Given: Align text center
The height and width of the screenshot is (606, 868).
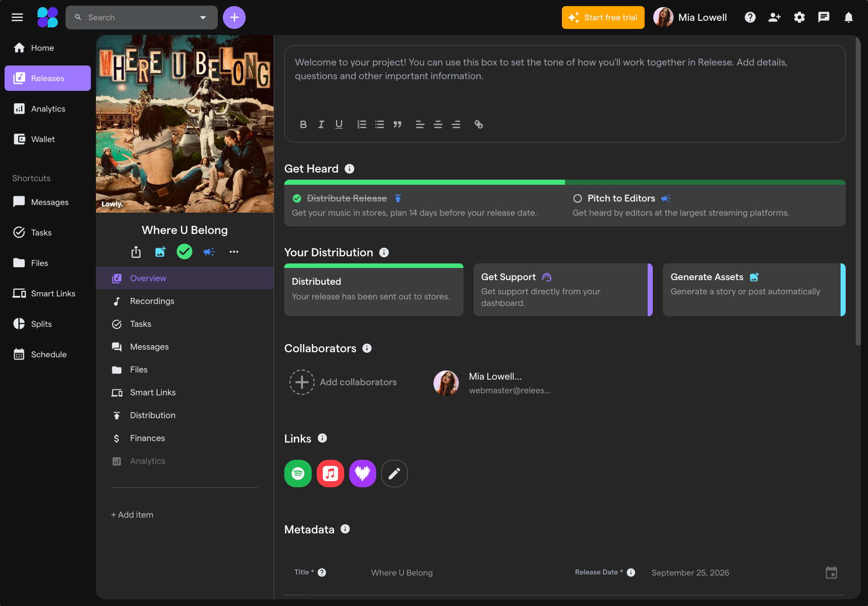Looking at the screenshot, I should (438, 124).
